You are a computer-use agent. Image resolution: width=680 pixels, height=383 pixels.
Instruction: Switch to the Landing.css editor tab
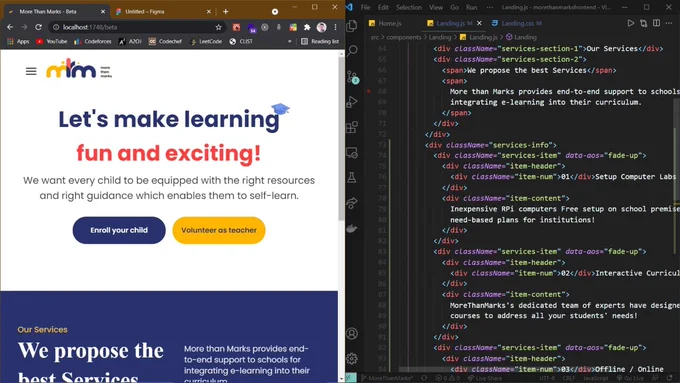[x=517, y=23]
